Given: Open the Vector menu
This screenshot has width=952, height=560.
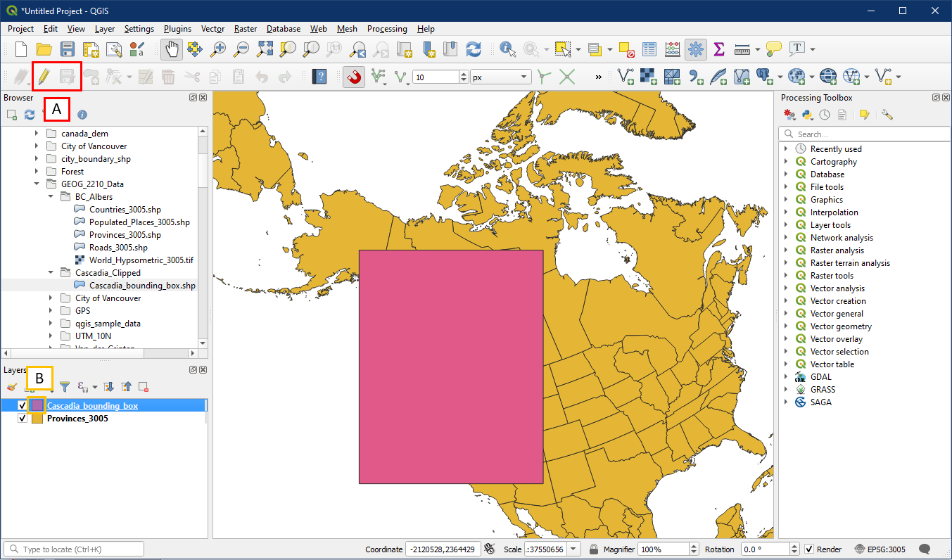Looking at the screenshot, I should [x=212, y=29].
